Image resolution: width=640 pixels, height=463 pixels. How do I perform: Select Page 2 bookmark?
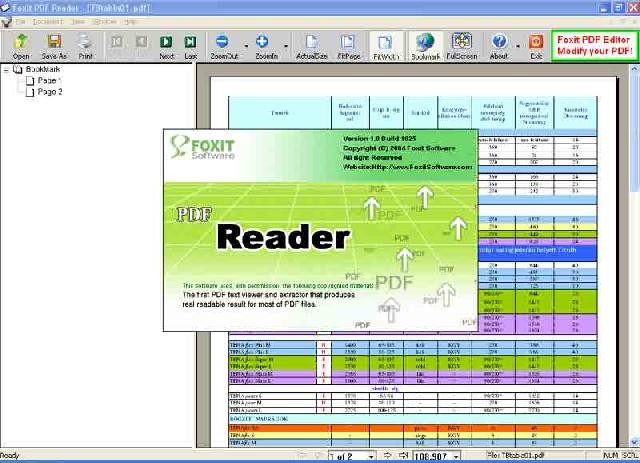[x=50, y=92]
